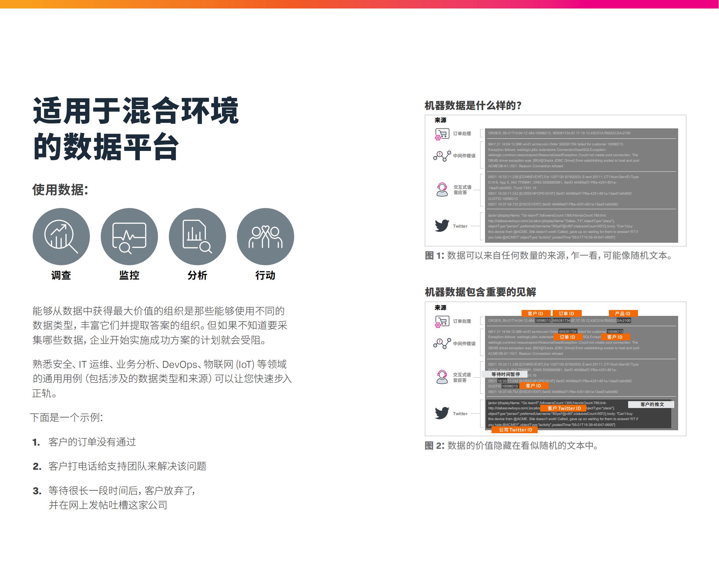719x588 pixels.
Task: Click the 交互式语音应答 label in Figure 1
Action: 462,190
